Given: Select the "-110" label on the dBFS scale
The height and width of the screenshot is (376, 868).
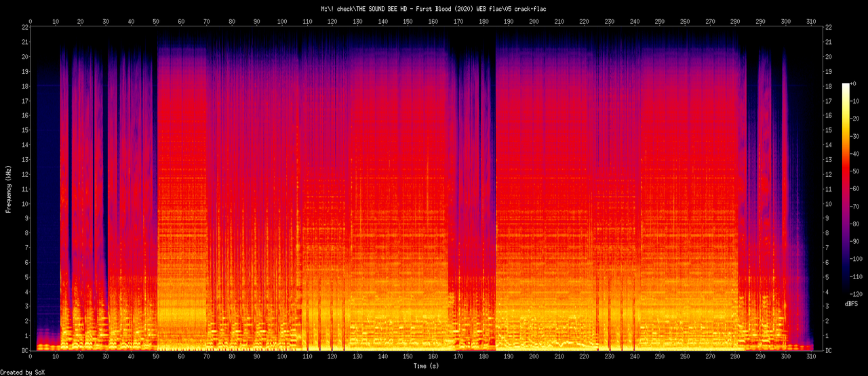Looking at the screenshot, I should [857, 278].
